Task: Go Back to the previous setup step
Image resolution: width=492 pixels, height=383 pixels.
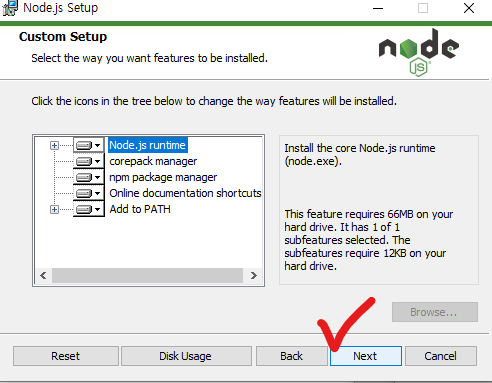Action: coord(292,356)
